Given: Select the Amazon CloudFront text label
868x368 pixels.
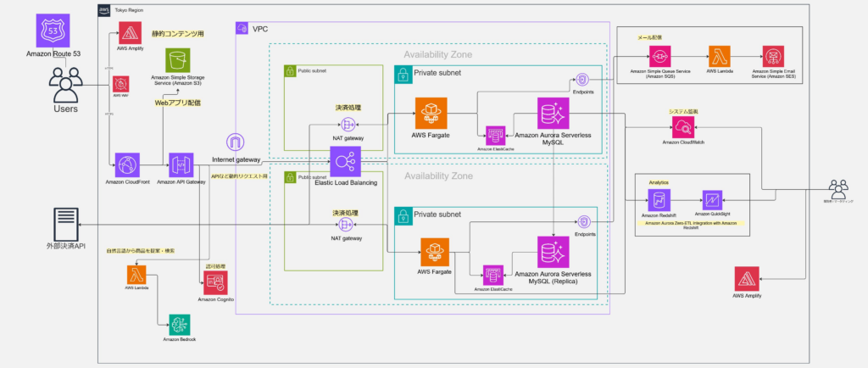Looking at the screenshot, I should coord(127,182).
